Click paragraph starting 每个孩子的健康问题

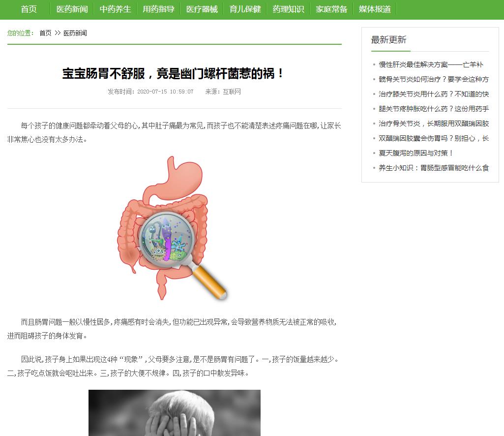click(x=174, y=132)
